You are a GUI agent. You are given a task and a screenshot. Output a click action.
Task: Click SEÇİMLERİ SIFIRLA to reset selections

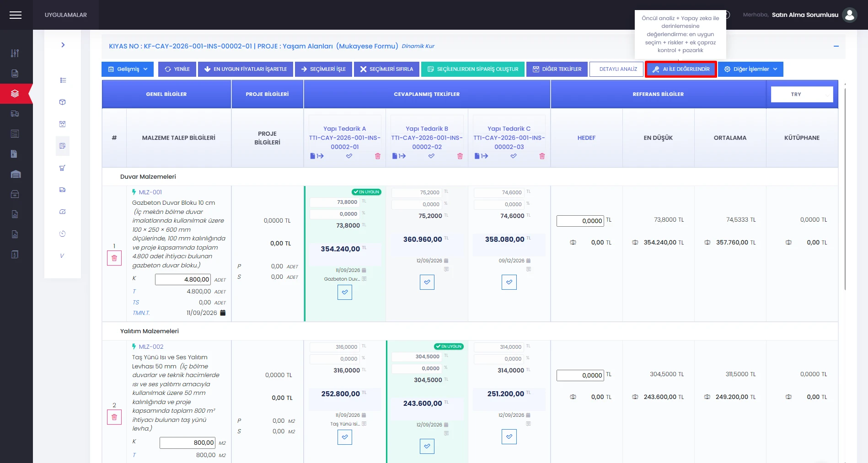[x=386, y=69]
